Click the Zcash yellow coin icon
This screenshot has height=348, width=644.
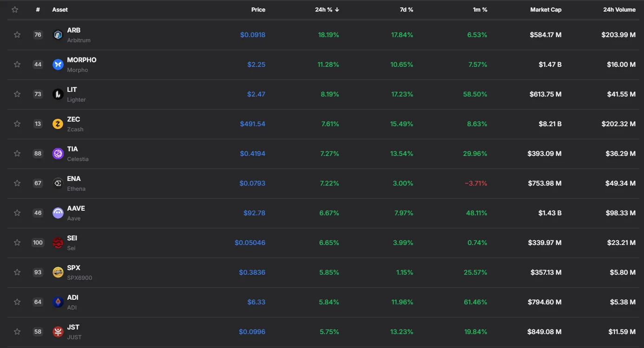(x=58, y=124)
